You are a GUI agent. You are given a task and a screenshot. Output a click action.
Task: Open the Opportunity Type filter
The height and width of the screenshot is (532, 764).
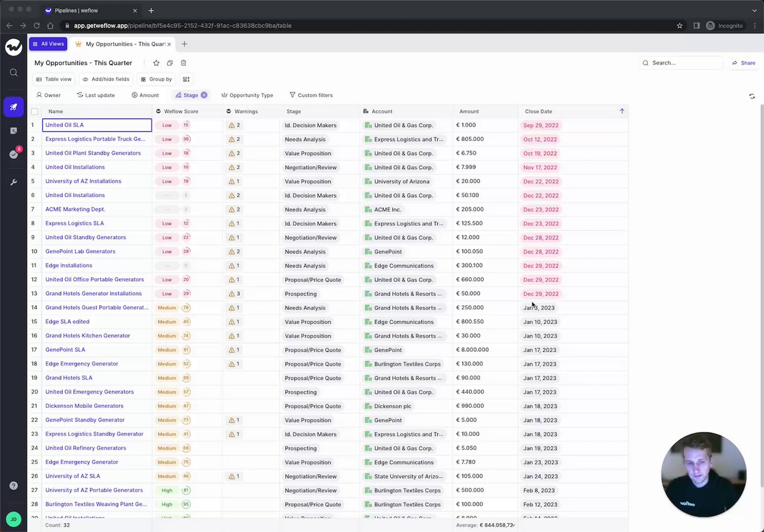[247, 95]
